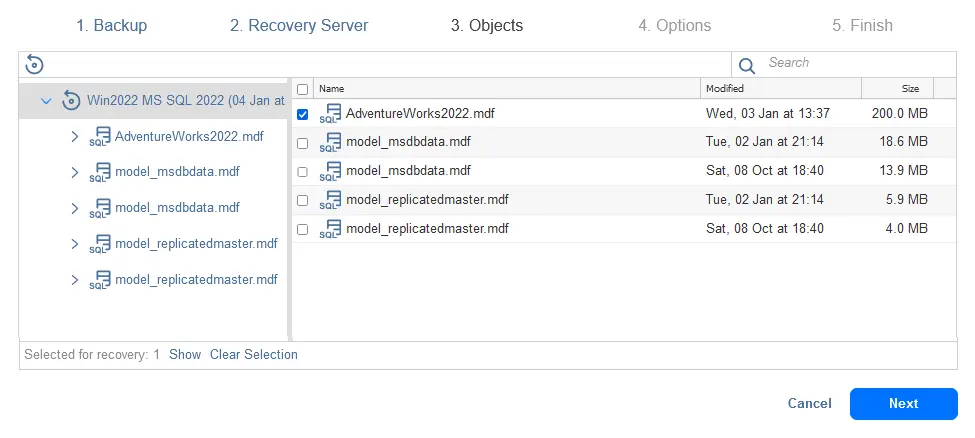Click model_msdbdata.mdf name in 18.6 MB row
975x438 pixels.
tap(408, 142)
